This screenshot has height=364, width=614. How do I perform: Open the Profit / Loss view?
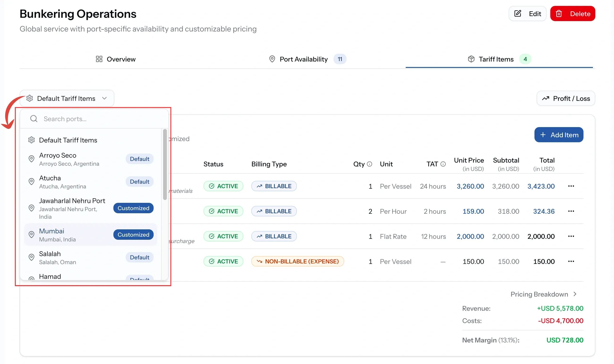[566, 98]
